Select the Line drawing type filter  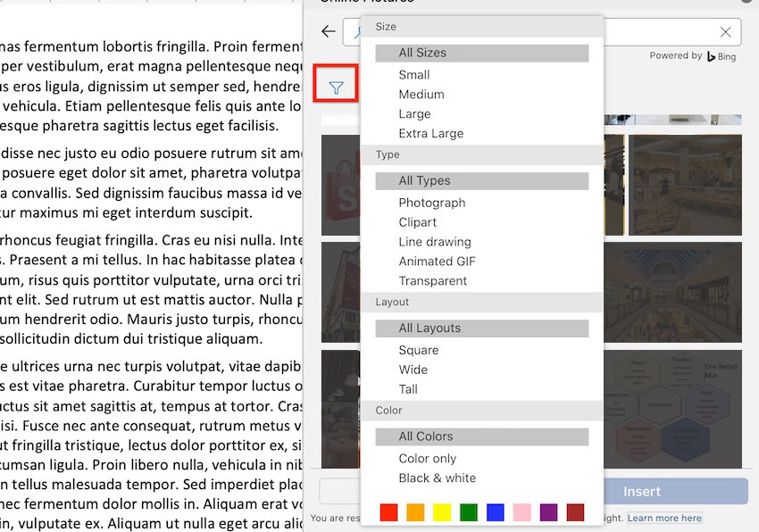pos(436,241)
